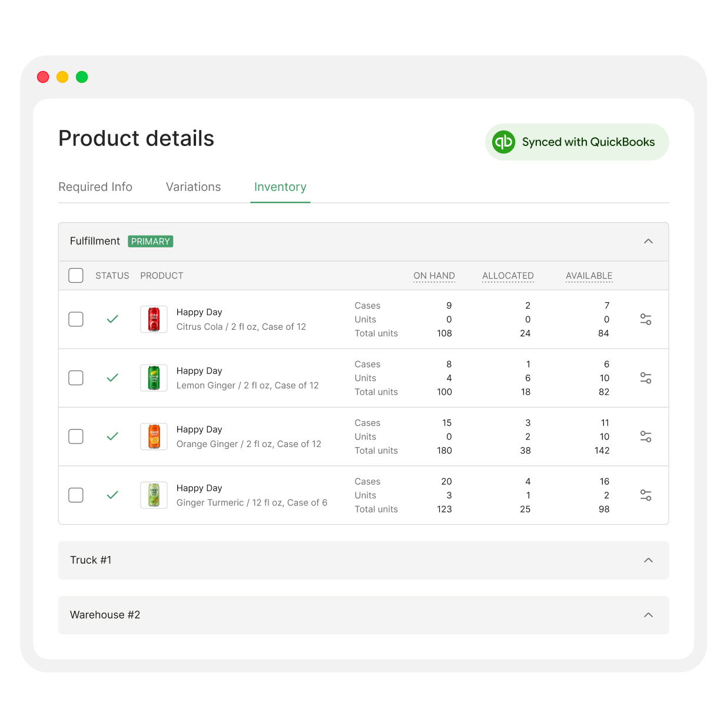727x728 pixels.
Task: Click Orange Ginger on-hand total units 180
Action: click(x=444, y=451)
